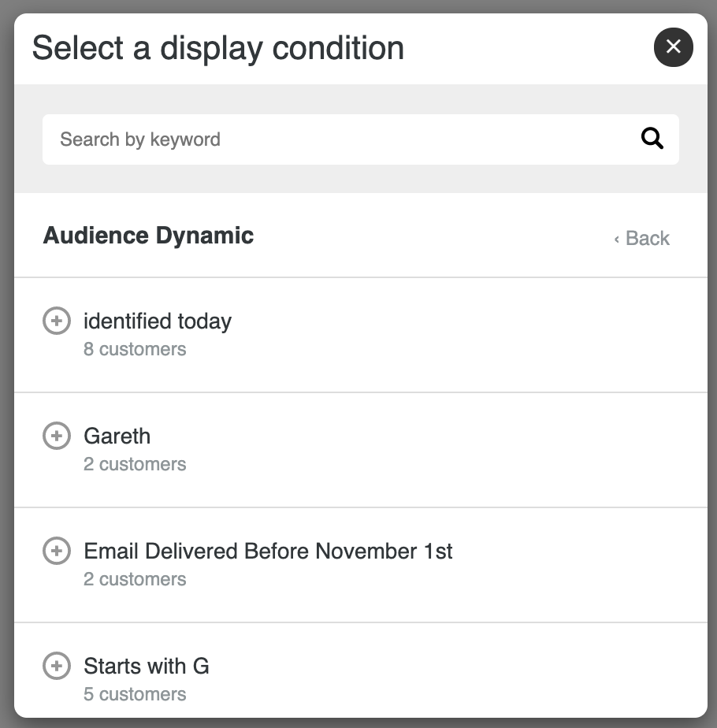Click '2 customers' under Email Delivered entry
Image resolution: width=717 pixels, height=728 pixels.
click(x=135, y=579)
